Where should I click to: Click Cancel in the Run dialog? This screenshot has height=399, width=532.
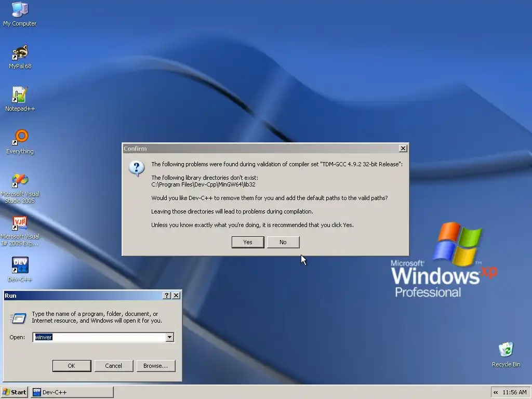click(x=114, y=366)
